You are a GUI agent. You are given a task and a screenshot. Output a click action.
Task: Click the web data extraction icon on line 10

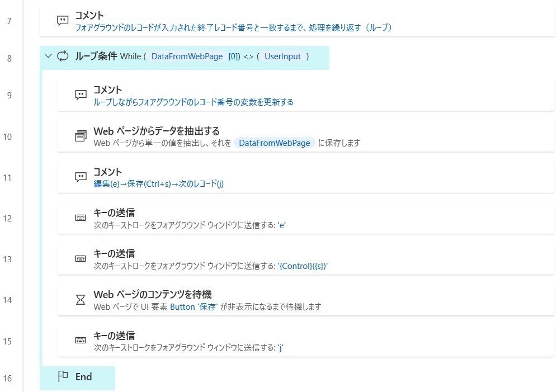(81, 136)
